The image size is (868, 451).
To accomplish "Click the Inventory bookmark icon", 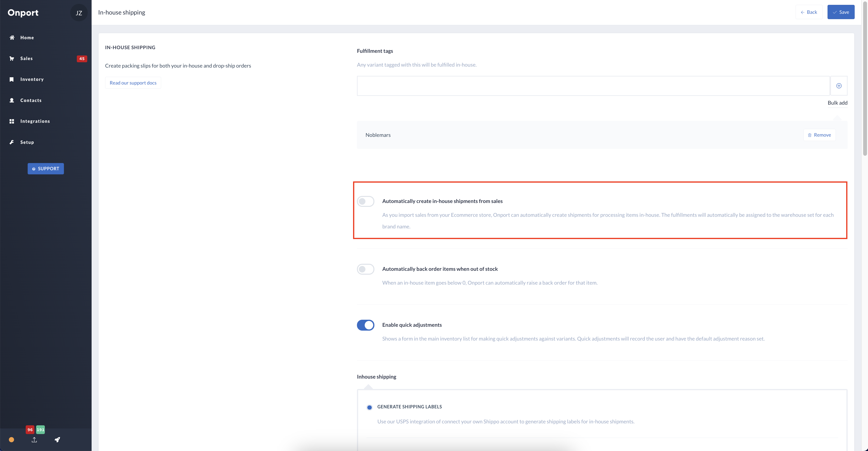I will 12,79.
